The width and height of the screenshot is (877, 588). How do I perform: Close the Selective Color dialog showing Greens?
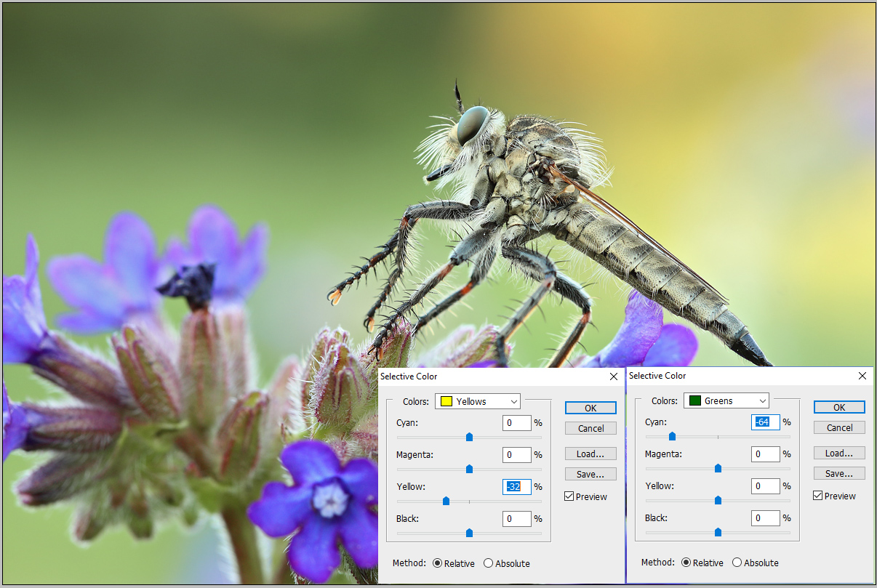coord(862,376)
